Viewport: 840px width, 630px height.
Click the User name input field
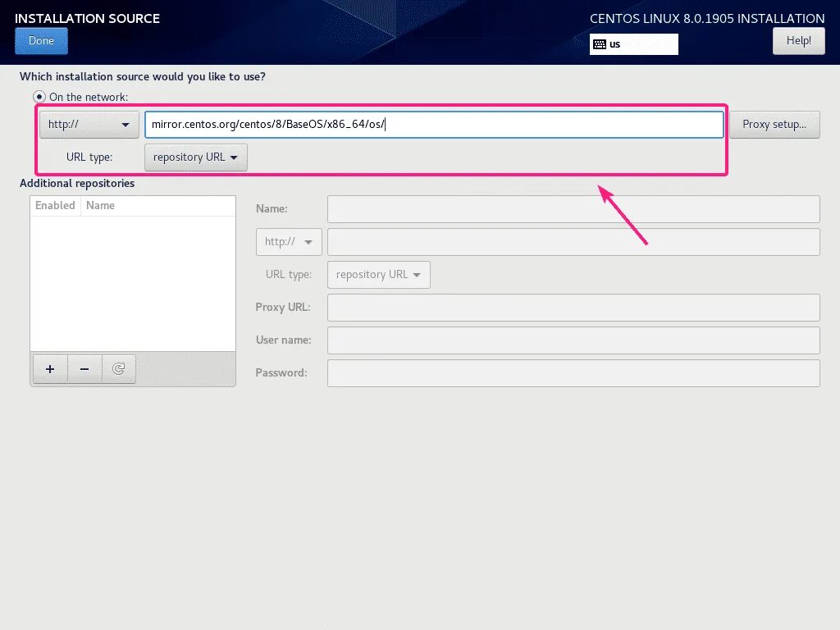[573, 340]
